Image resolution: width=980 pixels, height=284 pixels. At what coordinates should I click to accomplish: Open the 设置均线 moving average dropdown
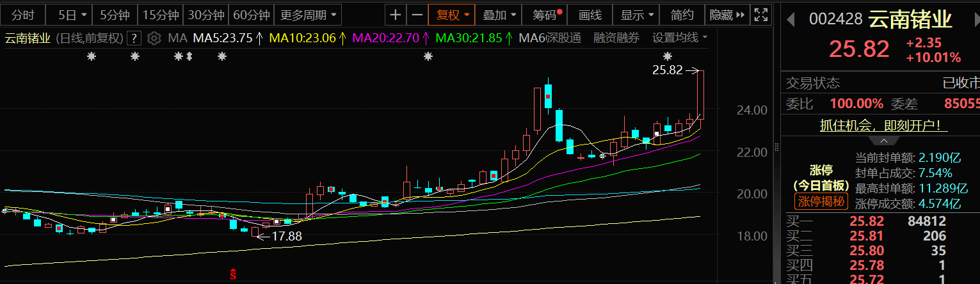point(679,38)
